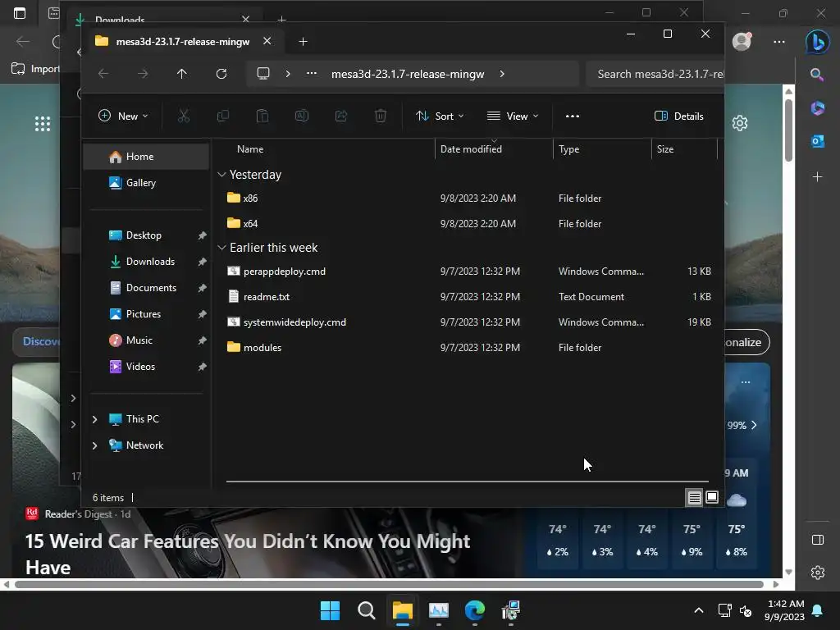Screen dimensions: 840x630
Task: Show hidden system tray icons
Action: (699, 610)
